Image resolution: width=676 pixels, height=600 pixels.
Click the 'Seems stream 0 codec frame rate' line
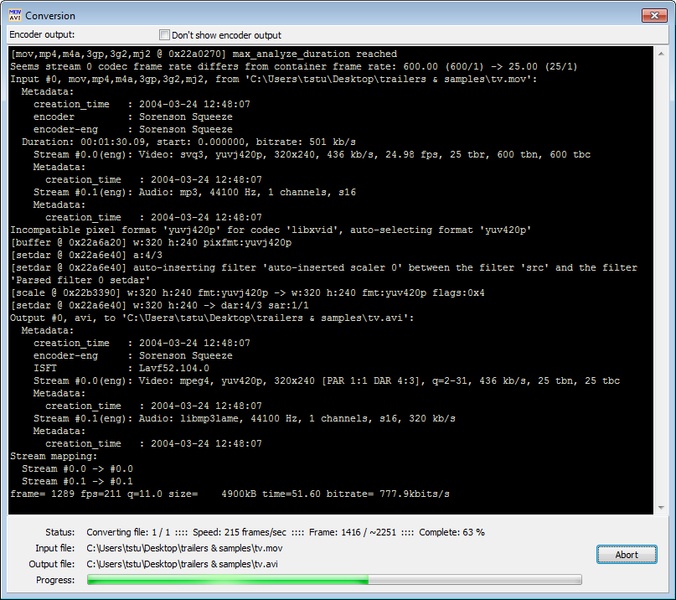pyautogui.click(x=294, y=66)
